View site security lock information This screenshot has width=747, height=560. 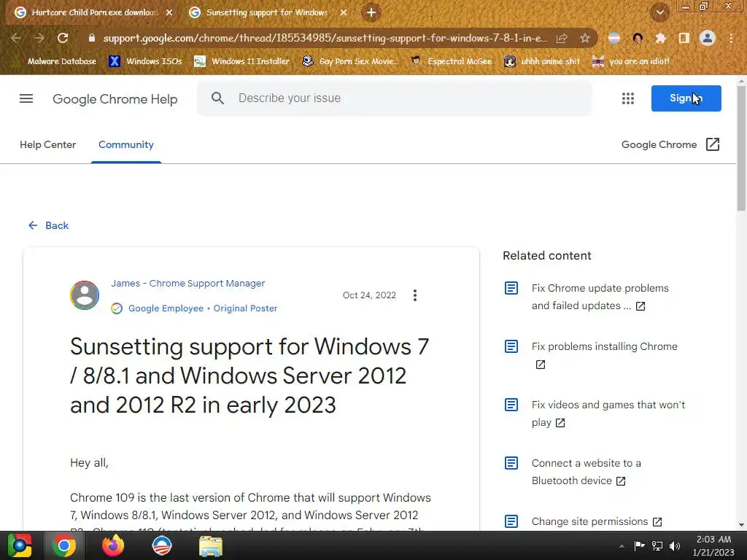click(92, 38)
